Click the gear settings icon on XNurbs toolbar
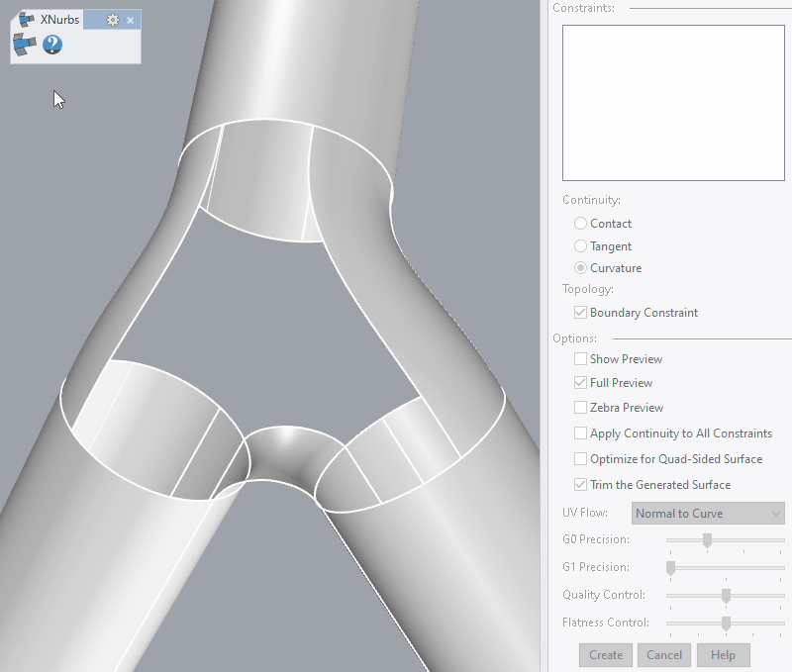This screenshot has width=792, height=672. click(x=112, y=18)
